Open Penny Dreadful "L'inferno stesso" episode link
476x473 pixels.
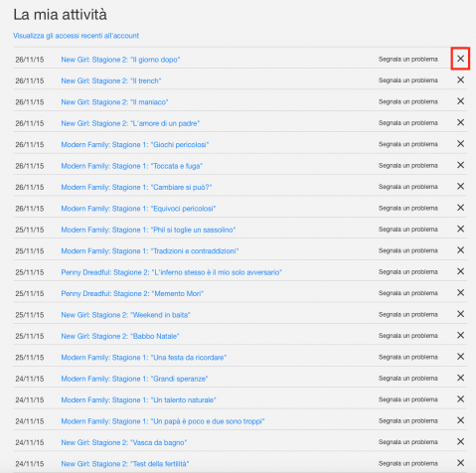pos(171,272)
